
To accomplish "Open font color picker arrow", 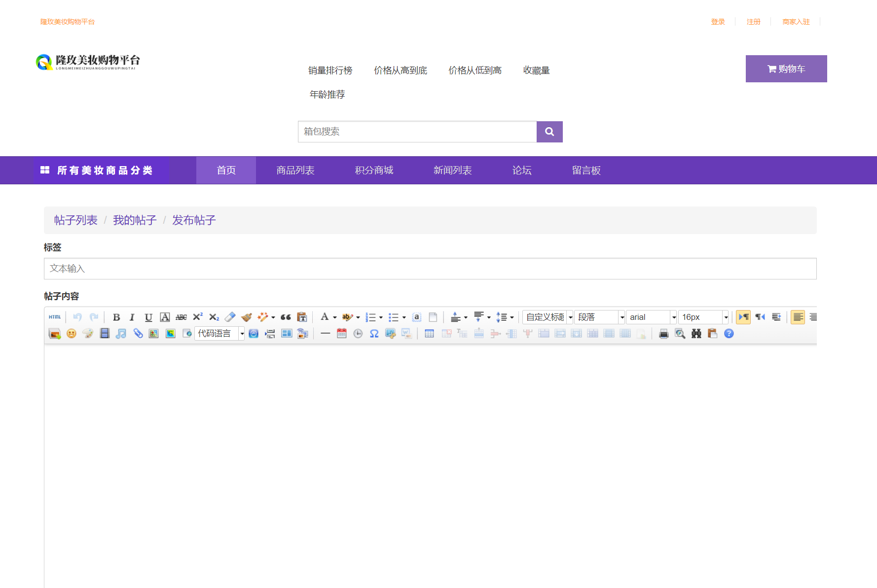I will point(334,317).
